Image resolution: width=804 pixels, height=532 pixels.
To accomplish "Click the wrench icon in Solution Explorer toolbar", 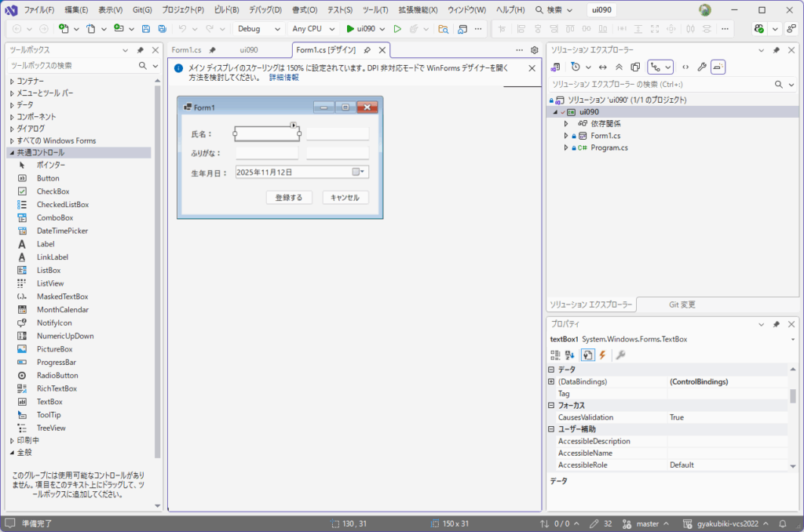I will coord(702,67).
